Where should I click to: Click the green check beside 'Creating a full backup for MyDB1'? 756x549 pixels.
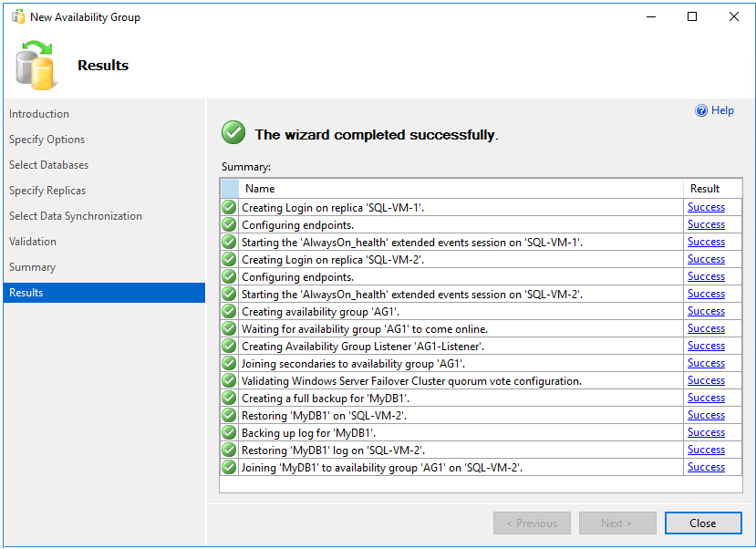tap(228, 397)
